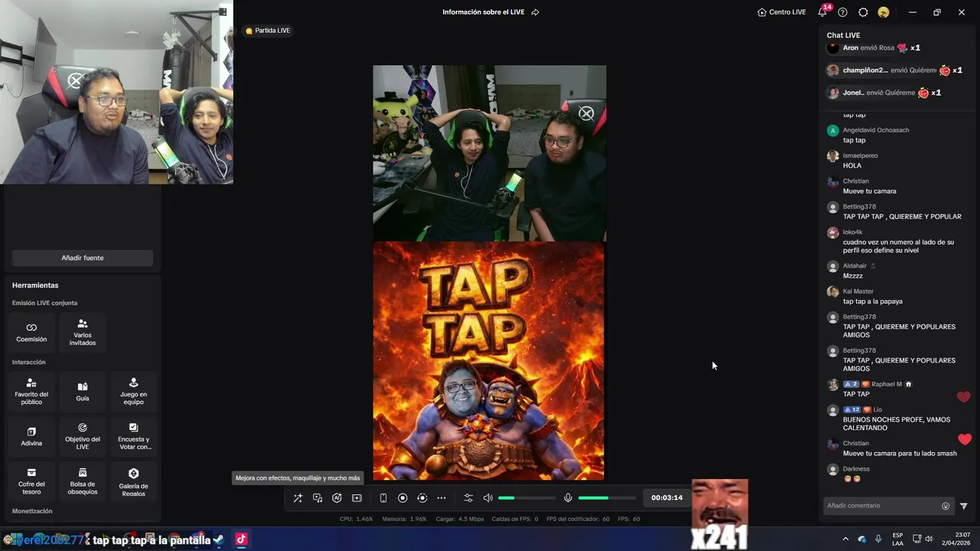980x551 pixels.
Task: Open the profile avatar menu
Action: tap(884, 12)
